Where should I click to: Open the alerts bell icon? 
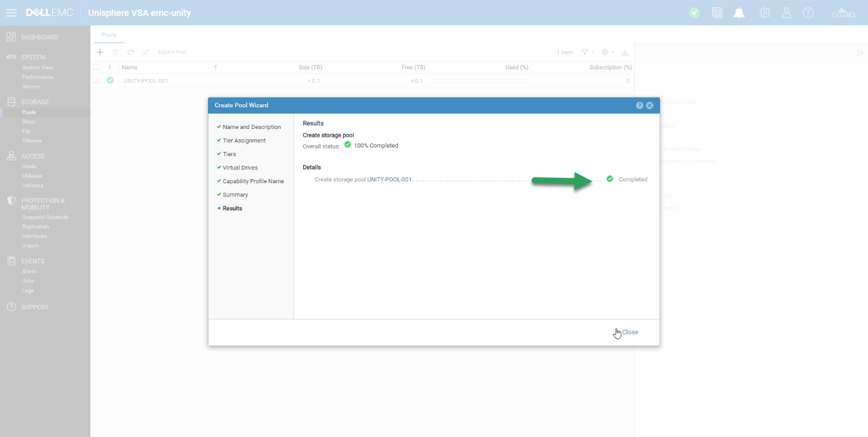739,13
